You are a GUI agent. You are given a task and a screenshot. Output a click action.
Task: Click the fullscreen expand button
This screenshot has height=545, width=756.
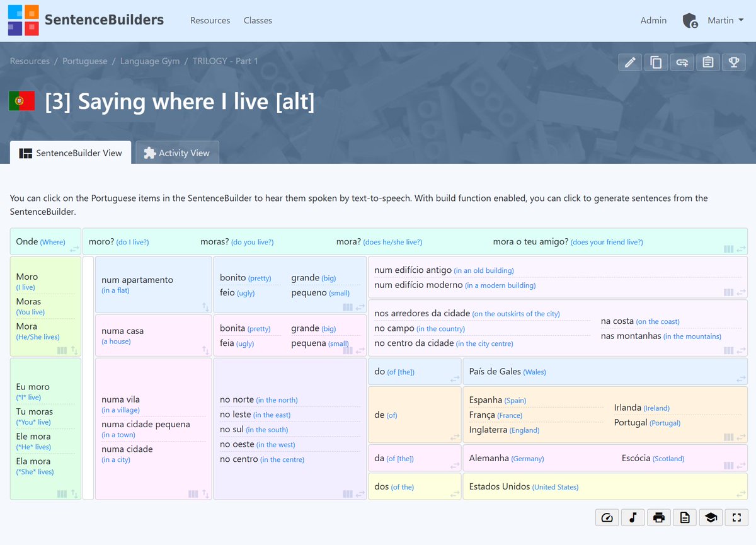[x=736, y=517]
